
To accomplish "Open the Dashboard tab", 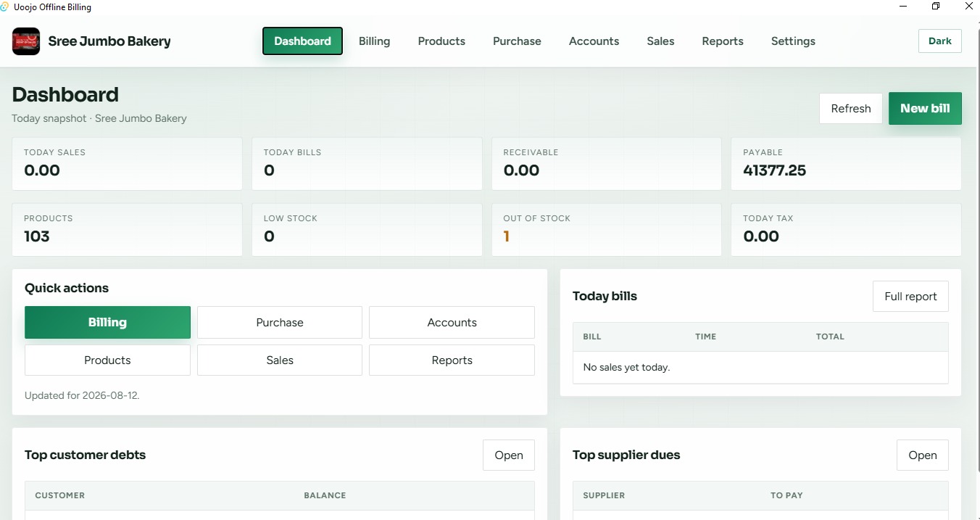I will (x=302, y=41).
